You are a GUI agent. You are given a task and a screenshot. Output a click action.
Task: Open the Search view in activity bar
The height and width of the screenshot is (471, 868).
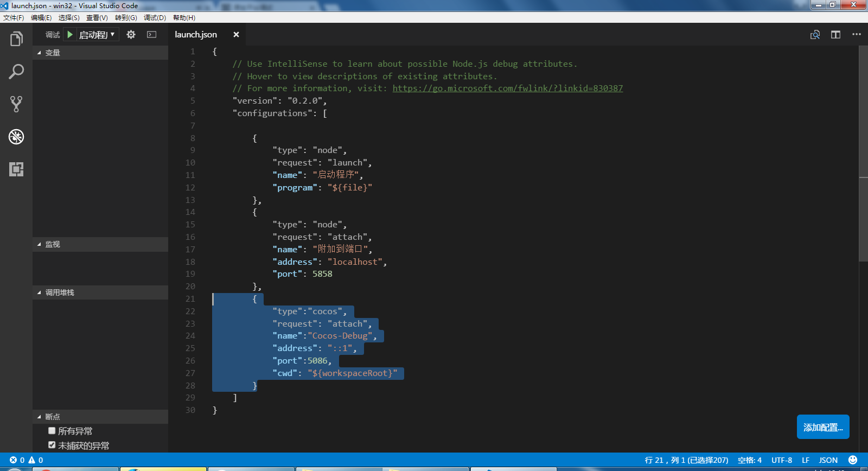pos(16,72)
